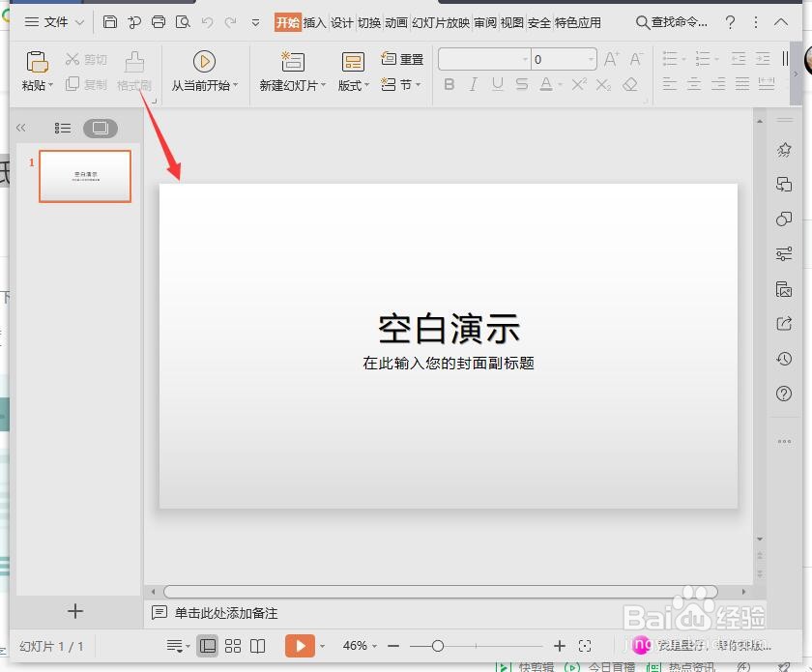This screenshot has width=812, height=672.
Task: Add a new slide with plus button
Action: coord(75,611)
